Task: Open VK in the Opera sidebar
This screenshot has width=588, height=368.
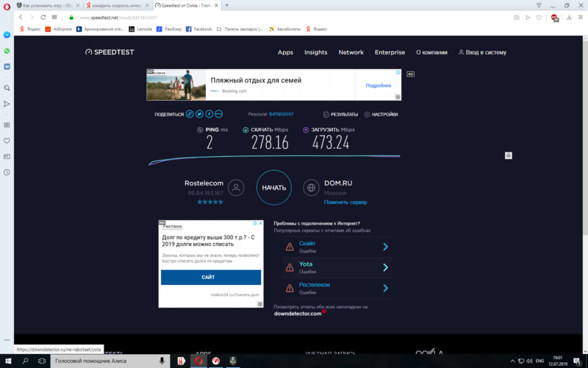Action: [7, 66]
